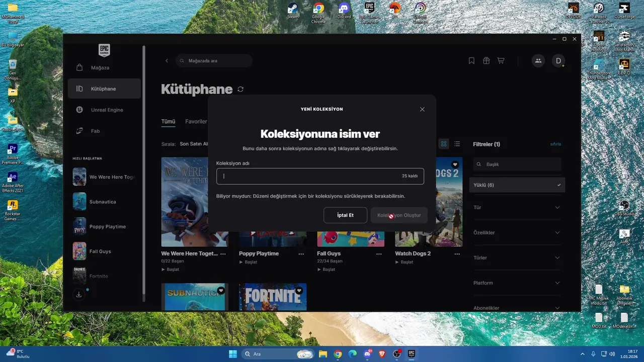Click the İptal Et button

tap(345, 215)
